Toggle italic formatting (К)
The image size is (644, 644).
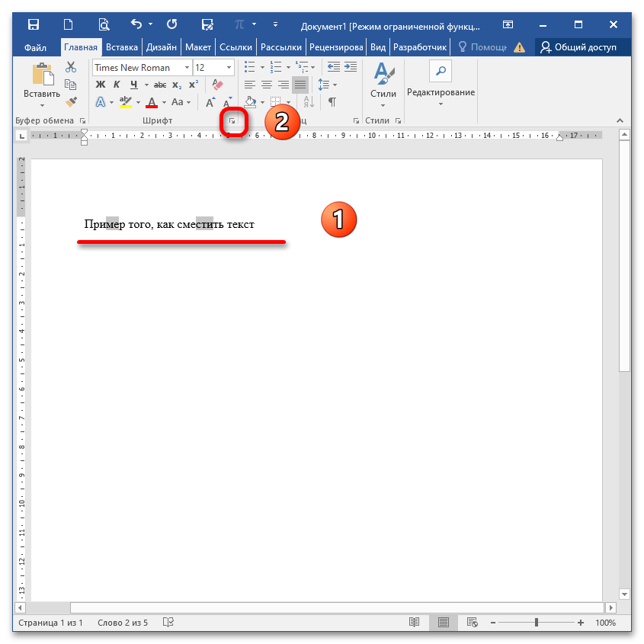click(117, 85)
